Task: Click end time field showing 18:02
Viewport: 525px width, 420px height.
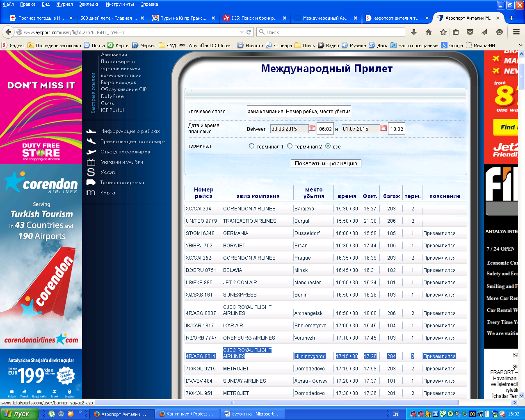Action: 397,129
